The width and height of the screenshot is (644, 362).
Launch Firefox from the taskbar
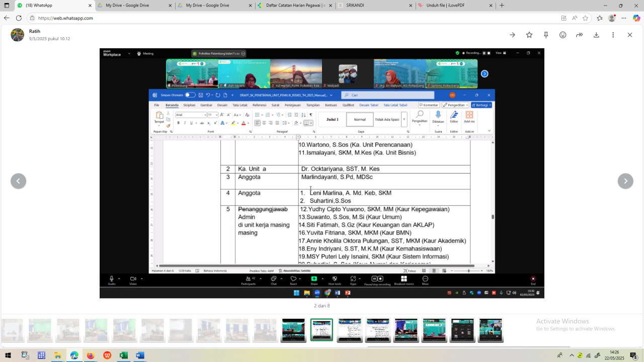(91, 355)
